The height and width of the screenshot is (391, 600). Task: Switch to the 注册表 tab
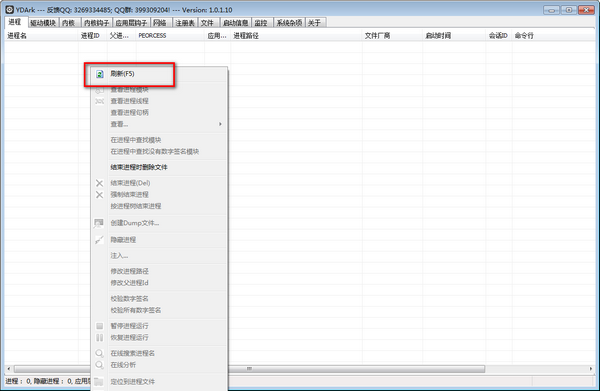click(185, 23)
